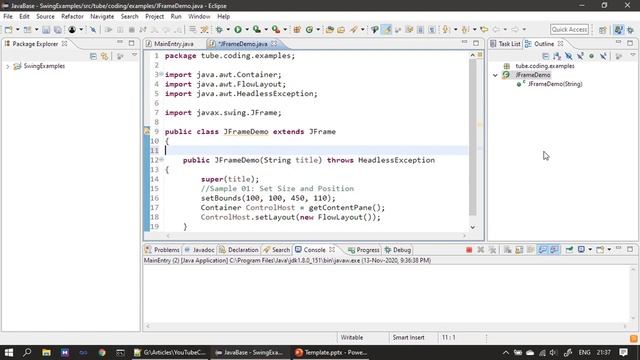Click the Last Edit Location arrow icon
This screenshot has height=360, width=640.
click(484, 29)
